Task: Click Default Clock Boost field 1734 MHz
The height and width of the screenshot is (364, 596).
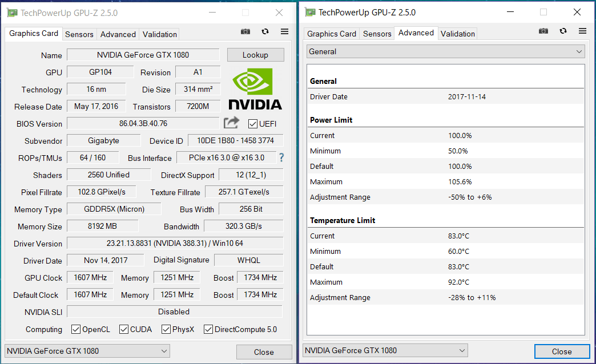Action: (x=260, y=294)
